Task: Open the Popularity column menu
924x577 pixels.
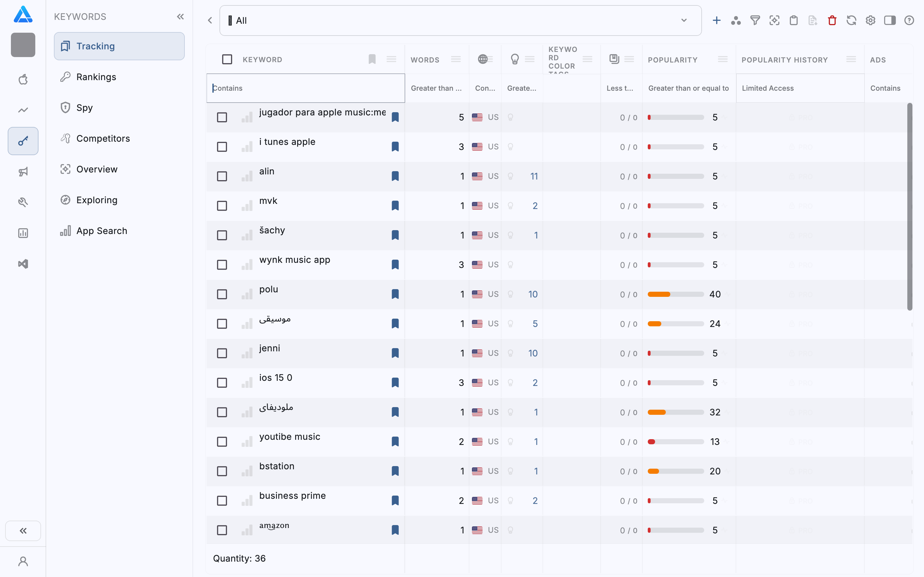Action: click(x=723, y=60)
